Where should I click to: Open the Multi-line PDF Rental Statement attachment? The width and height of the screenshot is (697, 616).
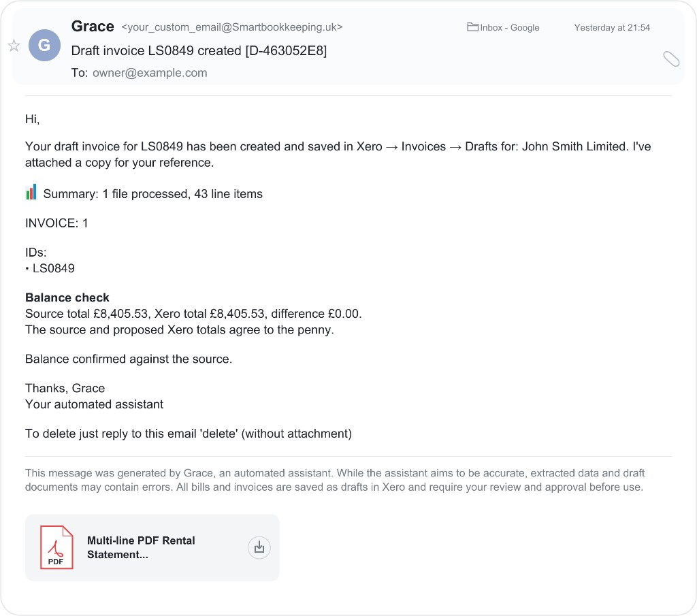[152, 547]
